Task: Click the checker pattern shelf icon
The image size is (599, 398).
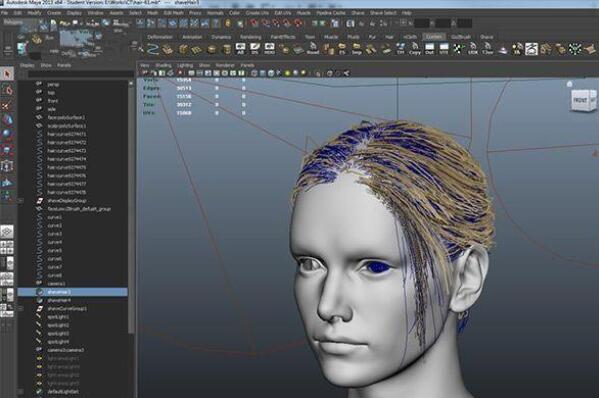Action: [x=458, y=49]
